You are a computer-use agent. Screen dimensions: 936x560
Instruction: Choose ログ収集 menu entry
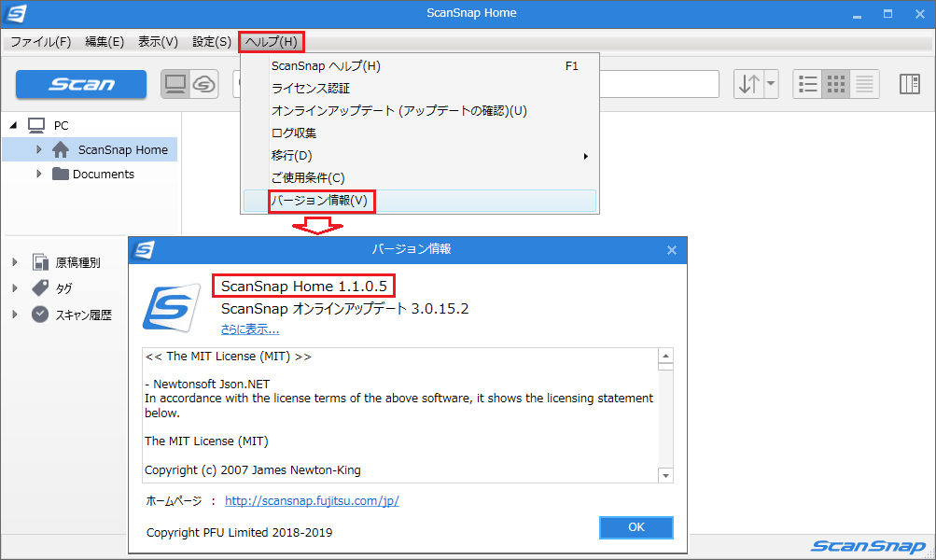pos(420,133)
